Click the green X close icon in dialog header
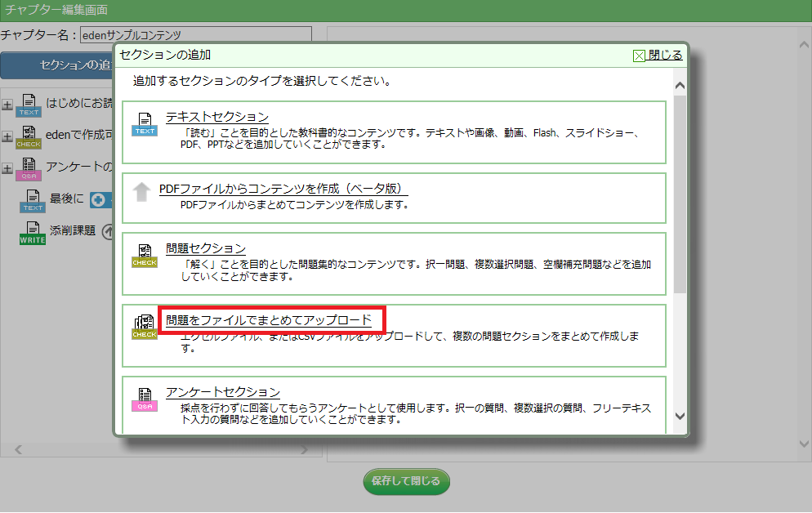Viewport: 812px width, 513px height. pyautogui.click(x=639, y=56)
